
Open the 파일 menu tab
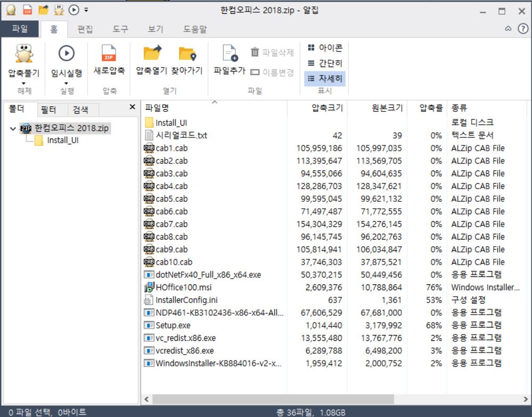click(20, 29)
